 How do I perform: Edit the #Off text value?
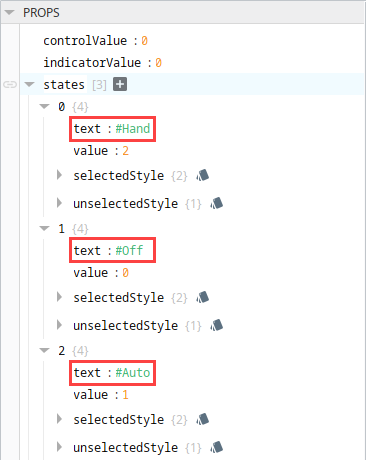(x=129, y=251)
